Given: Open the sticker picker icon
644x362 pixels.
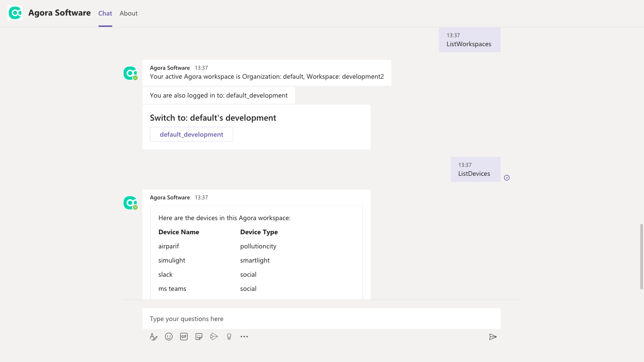Looking at the screenshot, I should 199,337.
